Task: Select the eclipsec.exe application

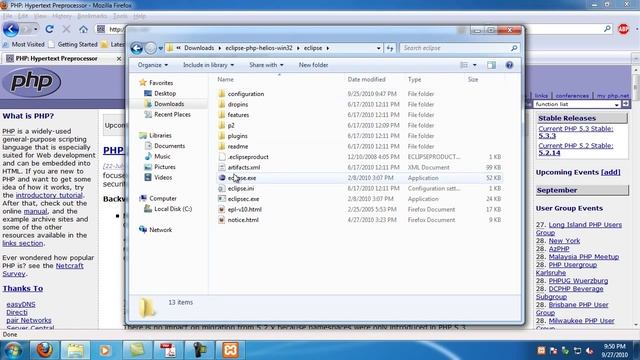Action: (243, 199)
